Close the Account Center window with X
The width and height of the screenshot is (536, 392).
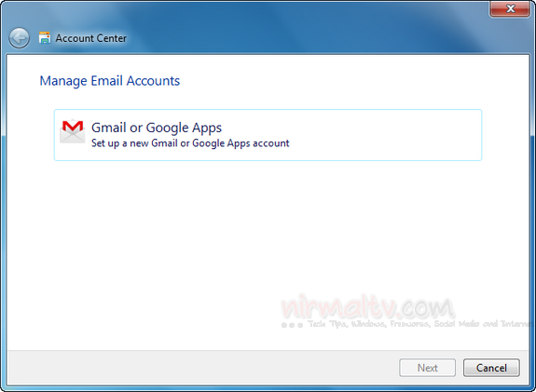click(510, 8)
